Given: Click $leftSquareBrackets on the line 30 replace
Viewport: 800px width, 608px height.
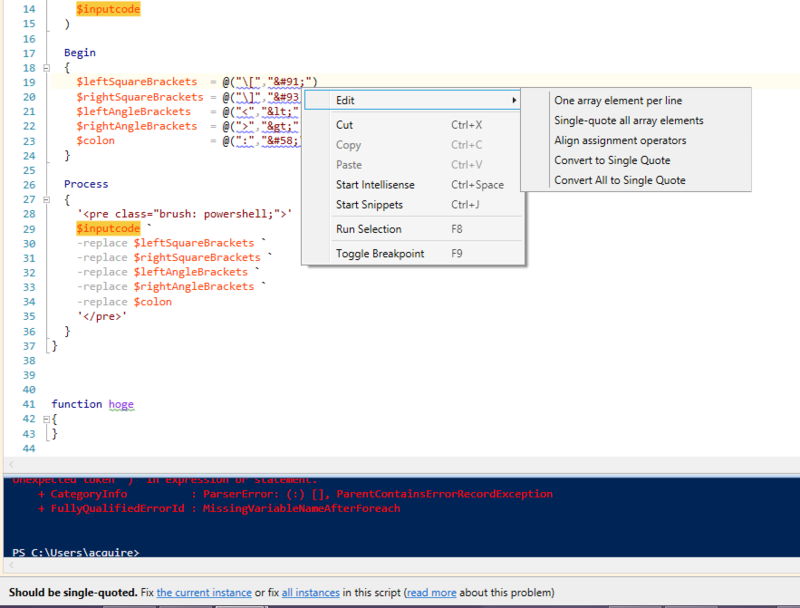Looking at the screenshot, I should (194, 243).
